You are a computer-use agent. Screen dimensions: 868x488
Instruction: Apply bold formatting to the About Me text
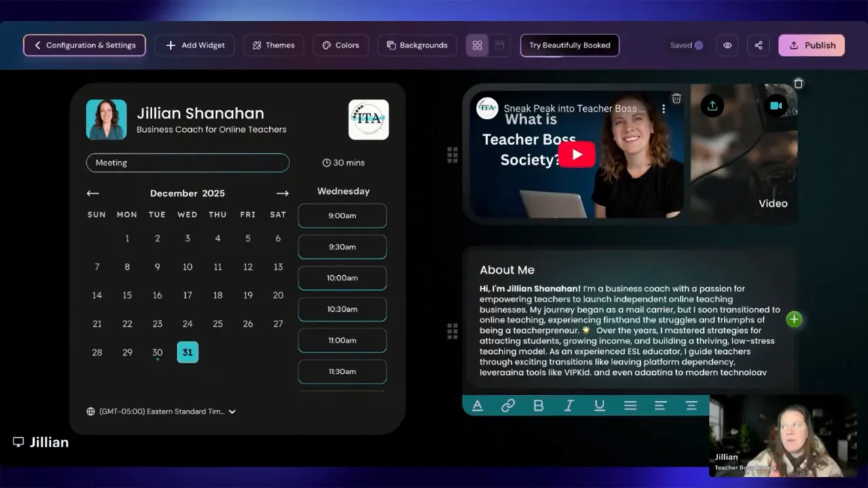point(538,405)
